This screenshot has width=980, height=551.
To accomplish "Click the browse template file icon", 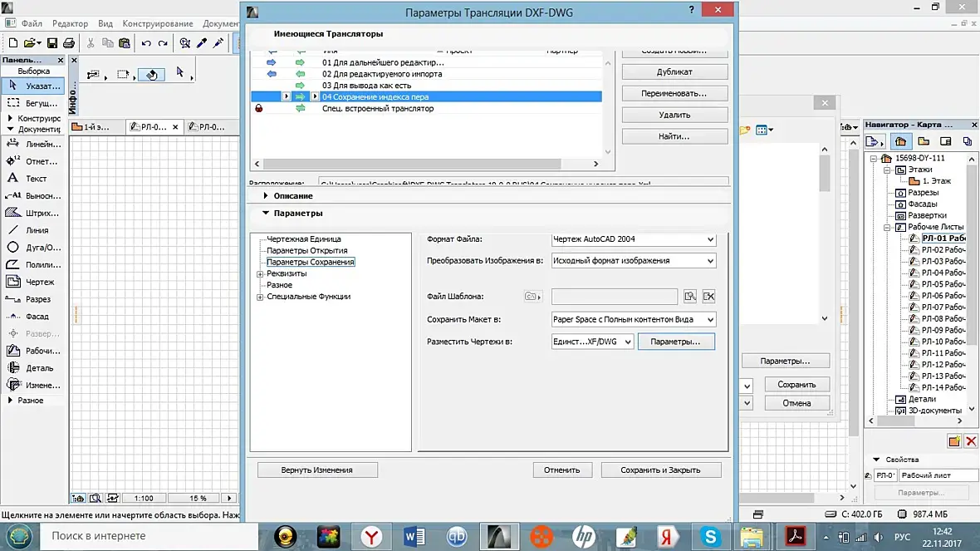I will [x=690, y=297].
